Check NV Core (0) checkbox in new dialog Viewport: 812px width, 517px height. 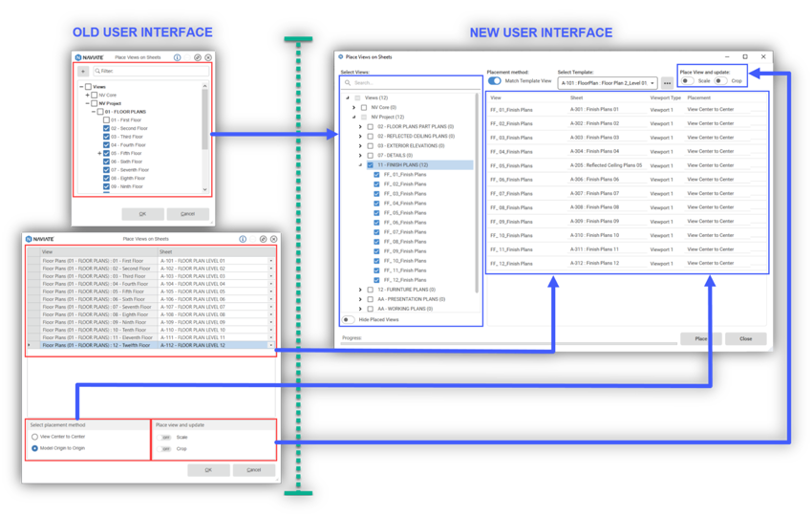click(x=364, y=107)
